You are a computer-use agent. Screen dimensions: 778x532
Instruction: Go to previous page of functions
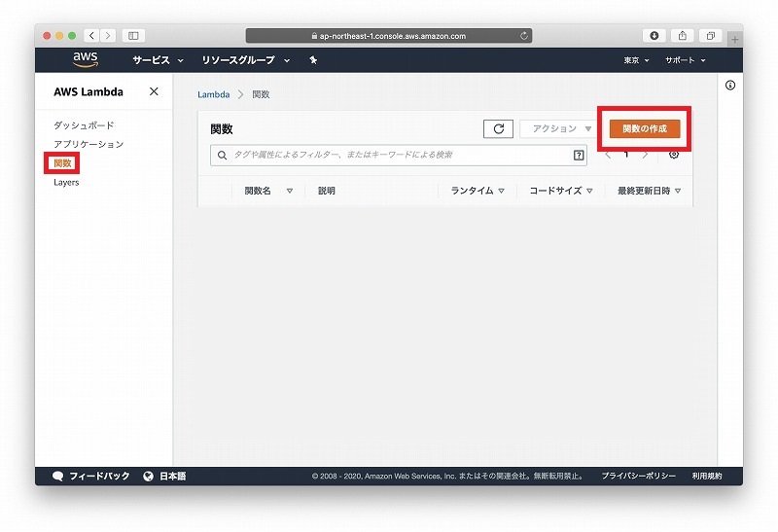click(x=608, y=155)
